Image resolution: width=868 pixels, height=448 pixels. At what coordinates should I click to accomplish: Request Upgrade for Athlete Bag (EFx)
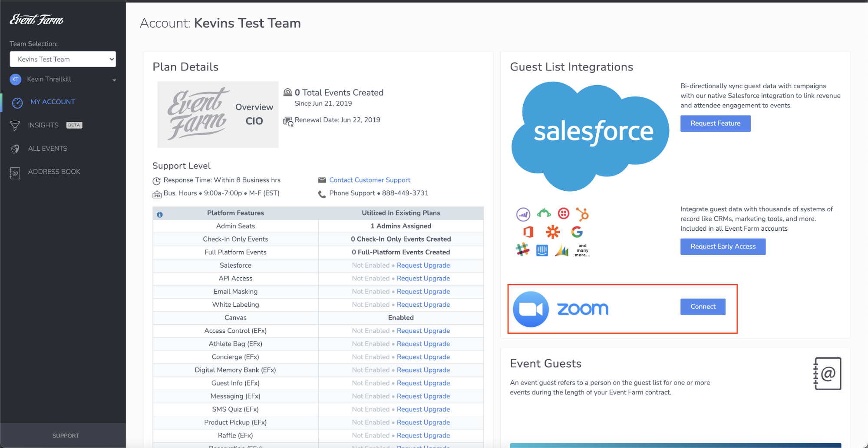(x=423, y=344)
